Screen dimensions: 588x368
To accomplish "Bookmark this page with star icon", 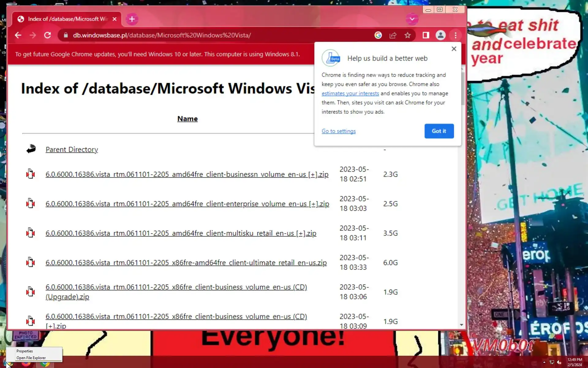I will coord(407,35).
